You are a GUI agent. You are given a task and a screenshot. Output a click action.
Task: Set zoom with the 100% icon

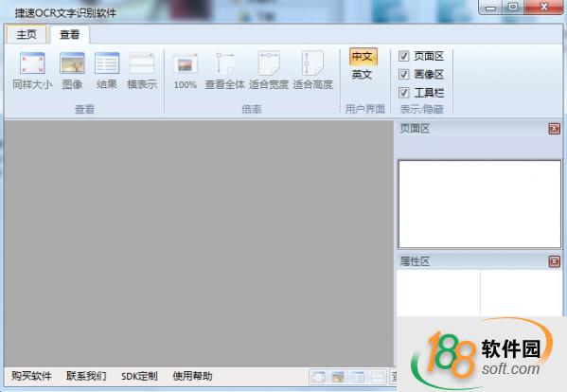pyautogui.click(x=186, y=64)
